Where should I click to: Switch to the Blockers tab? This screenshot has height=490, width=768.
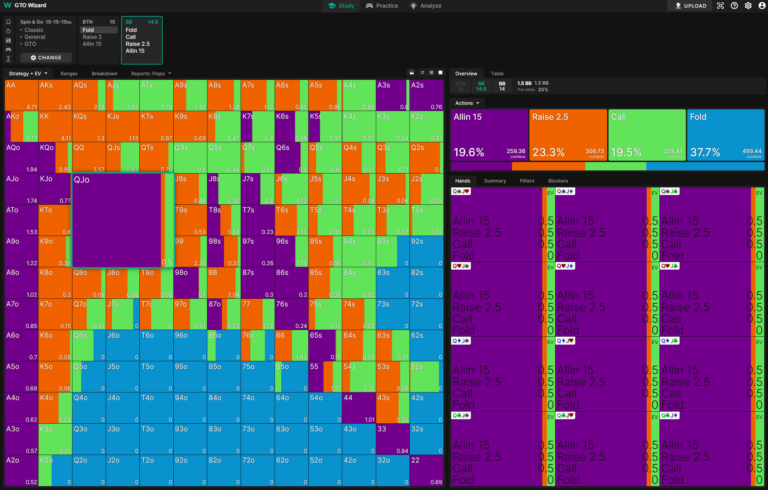(x=558, y=181)
